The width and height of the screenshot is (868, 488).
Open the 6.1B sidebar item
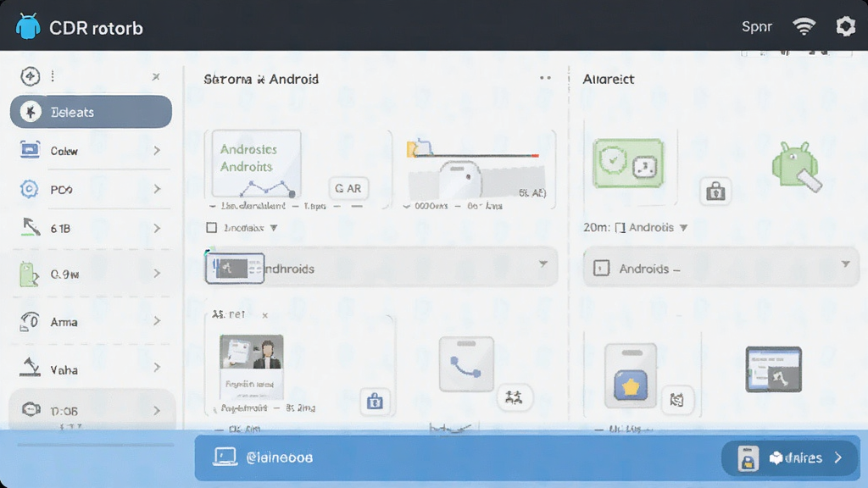tap(91, 228)
